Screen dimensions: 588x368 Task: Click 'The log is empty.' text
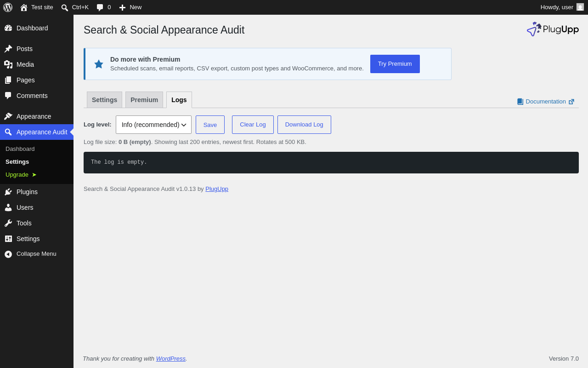point(119,162)
